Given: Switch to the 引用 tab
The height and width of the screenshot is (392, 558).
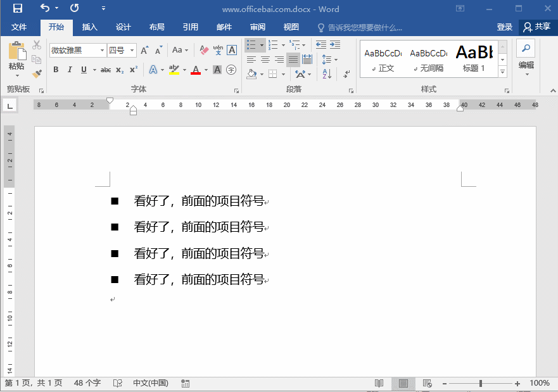Looking at the screenshot, I should coord(191,27).
